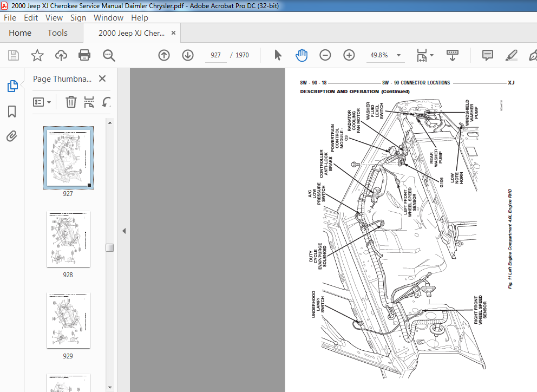The height and width of the screenshot is (392, 537).
Task: Click the XJ text in page header
Action: click(x=511, y=83)
